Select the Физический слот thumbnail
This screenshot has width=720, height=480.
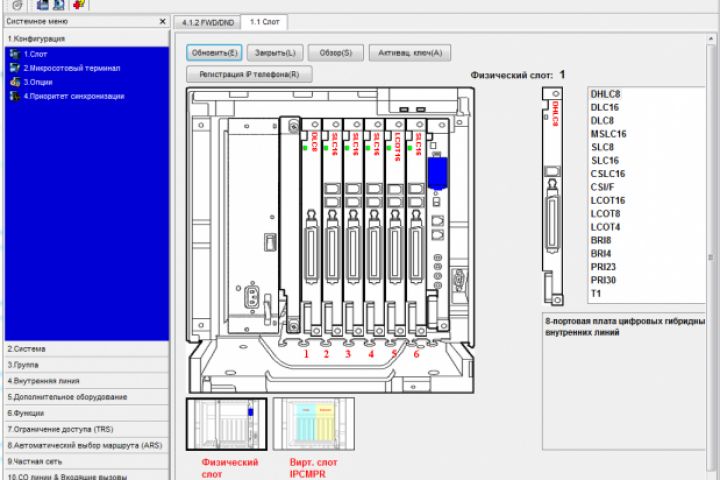click(x=226, y=424)
